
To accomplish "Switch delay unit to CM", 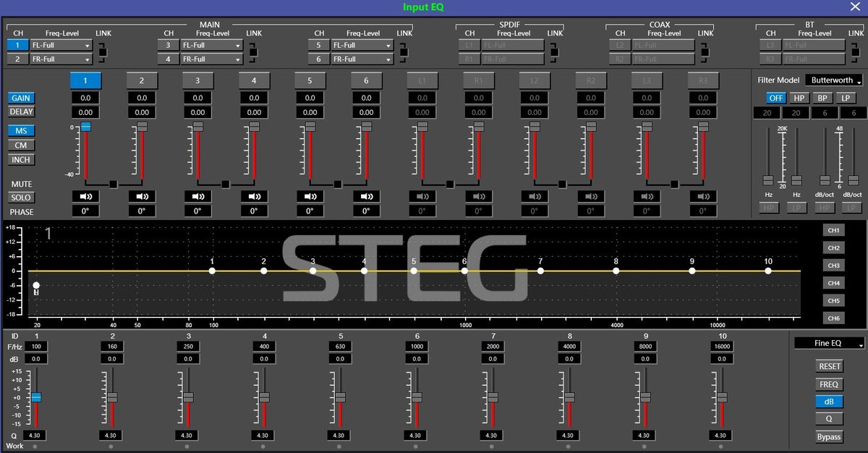I will pos(21,145).
